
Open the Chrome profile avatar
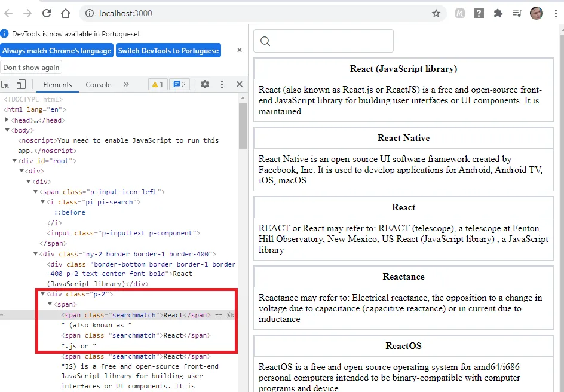(x=537, y=13)
